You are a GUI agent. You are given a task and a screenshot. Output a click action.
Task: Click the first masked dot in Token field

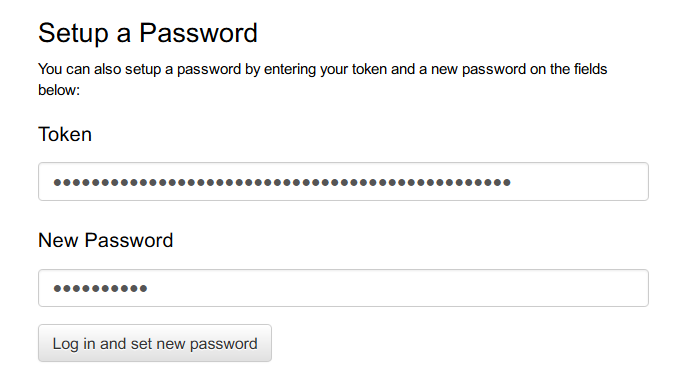coord(57,182)
